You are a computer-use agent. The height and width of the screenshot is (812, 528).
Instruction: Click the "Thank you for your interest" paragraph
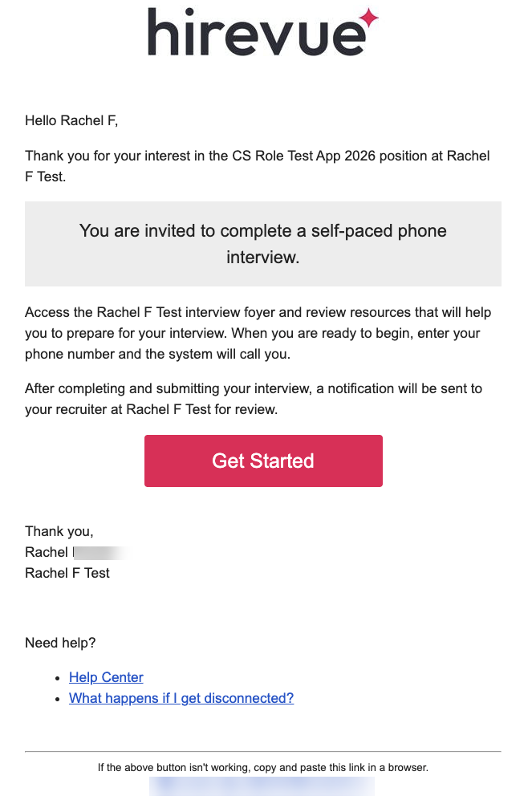[257, 165]
